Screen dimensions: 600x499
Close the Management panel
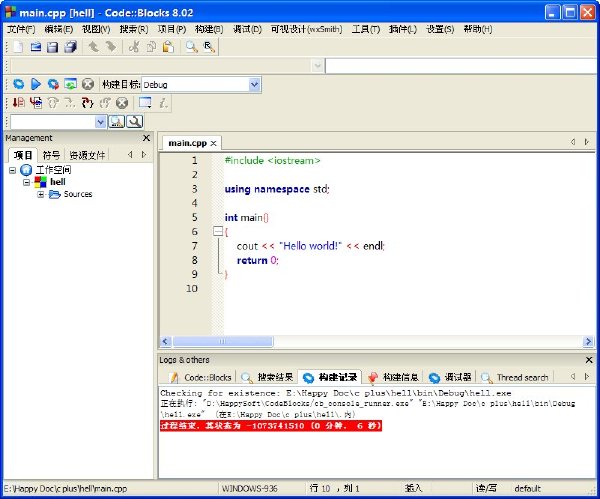coord(146,138)
